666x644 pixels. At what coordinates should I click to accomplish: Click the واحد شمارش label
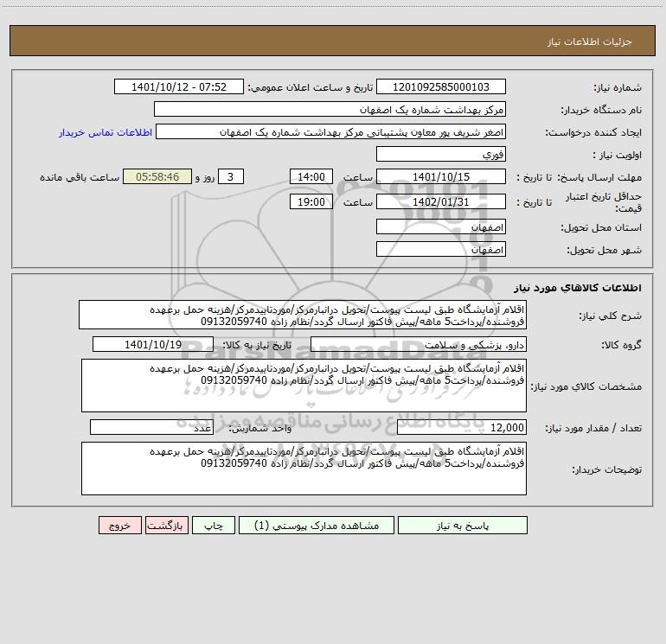260,428
